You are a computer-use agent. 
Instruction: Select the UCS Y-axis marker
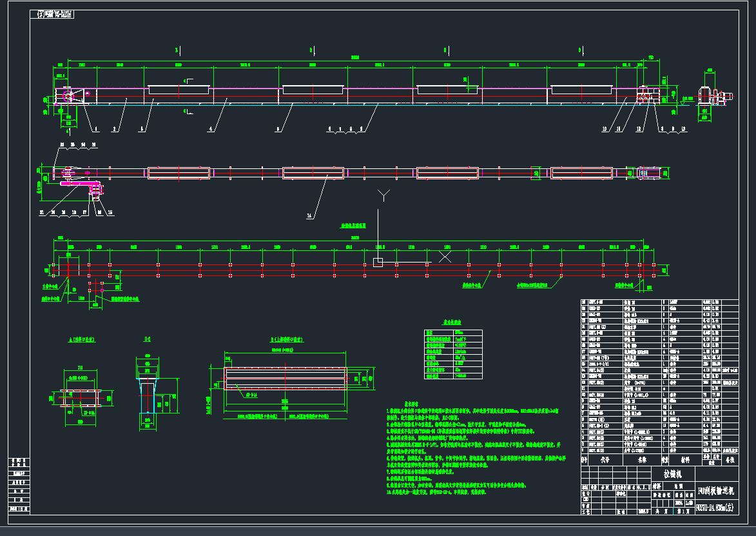point(384,195)
